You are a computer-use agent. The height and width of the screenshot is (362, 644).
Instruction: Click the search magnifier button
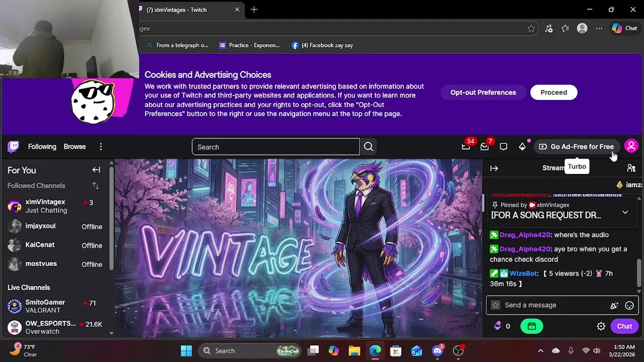point(368,147)
